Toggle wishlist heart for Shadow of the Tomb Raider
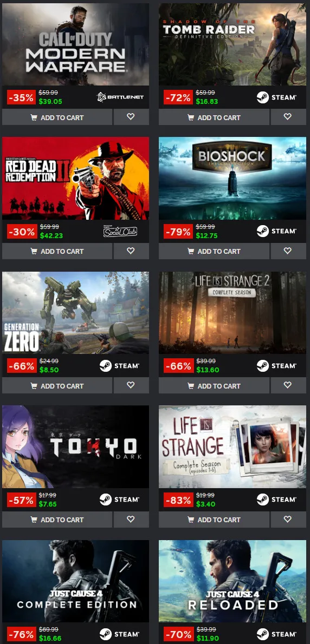Screen dimensions: 310x644 pos(288,117)
